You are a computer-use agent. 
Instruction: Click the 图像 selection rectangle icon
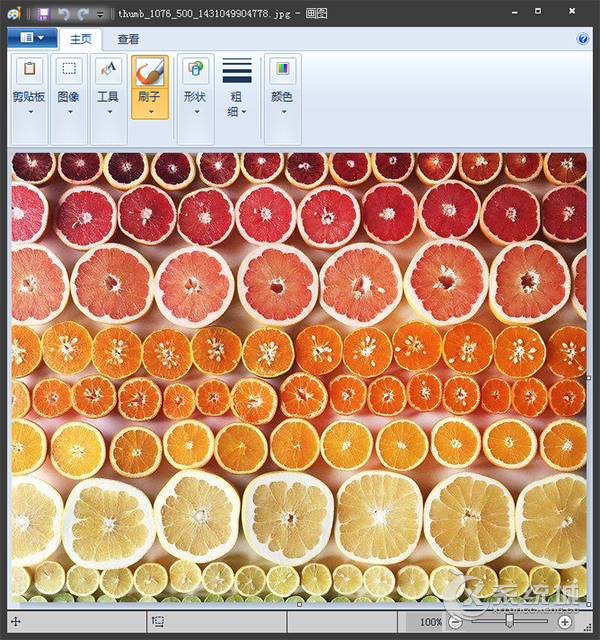69,69
